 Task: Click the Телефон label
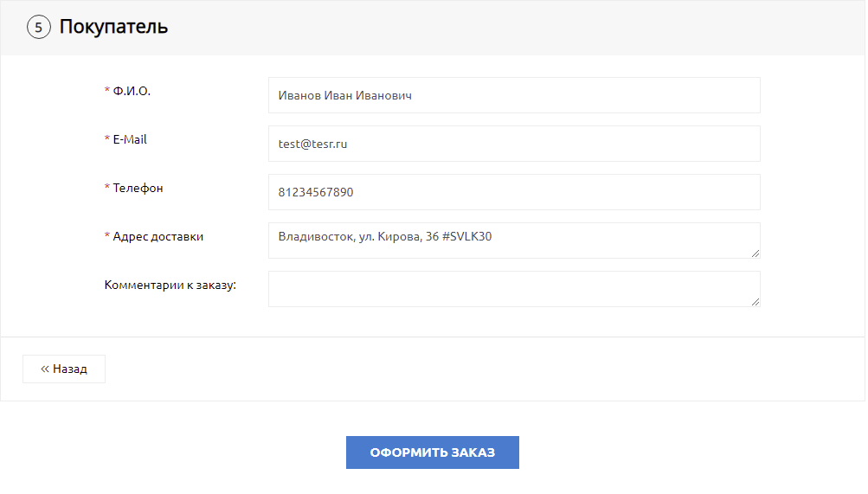pos(138,188)
